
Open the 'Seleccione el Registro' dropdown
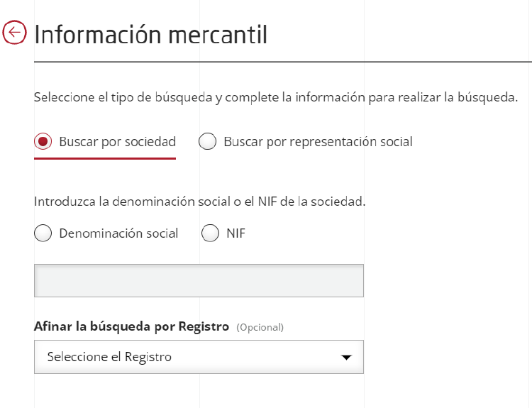tap(199, 357)
